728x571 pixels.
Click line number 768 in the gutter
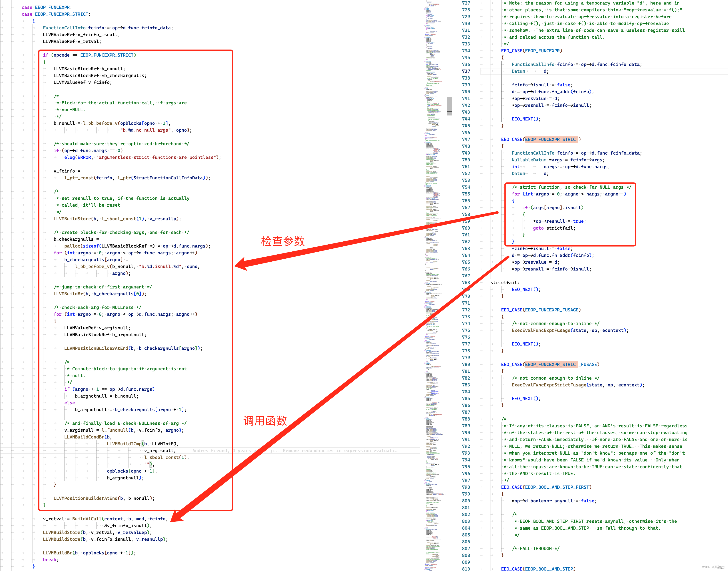click(466, 283)
